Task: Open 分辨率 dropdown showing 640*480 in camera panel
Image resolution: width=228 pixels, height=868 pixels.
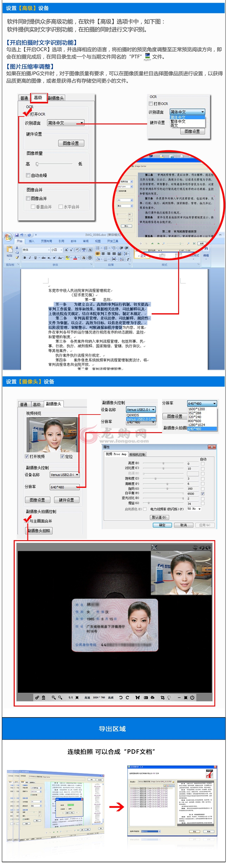Action: (x=65, y=487)
